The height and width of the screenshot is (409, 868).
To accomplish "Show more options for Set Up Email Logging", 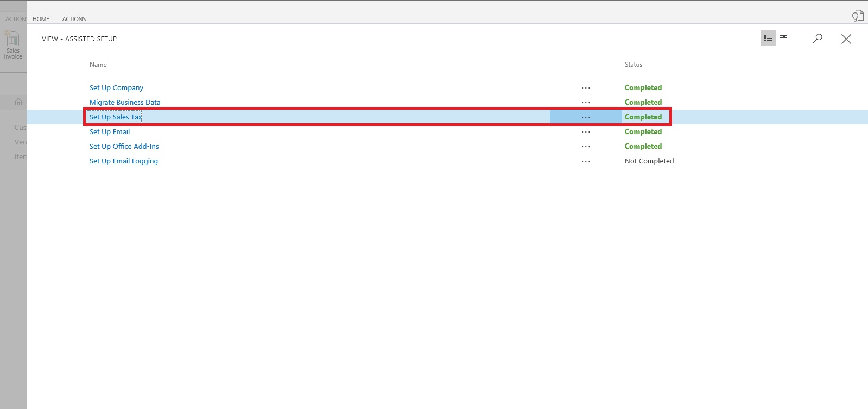I will tap(586, 161).
